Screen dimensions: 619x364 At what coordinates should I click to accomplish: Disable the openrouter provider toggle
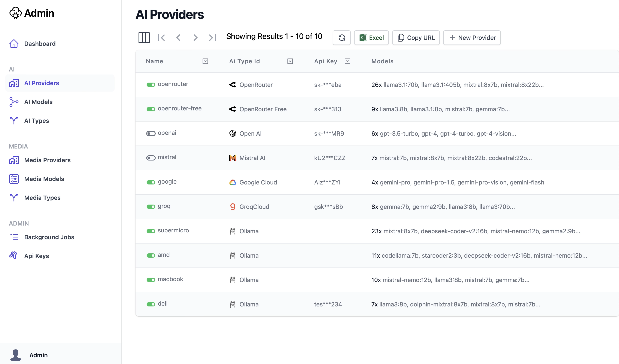[151, 85]
